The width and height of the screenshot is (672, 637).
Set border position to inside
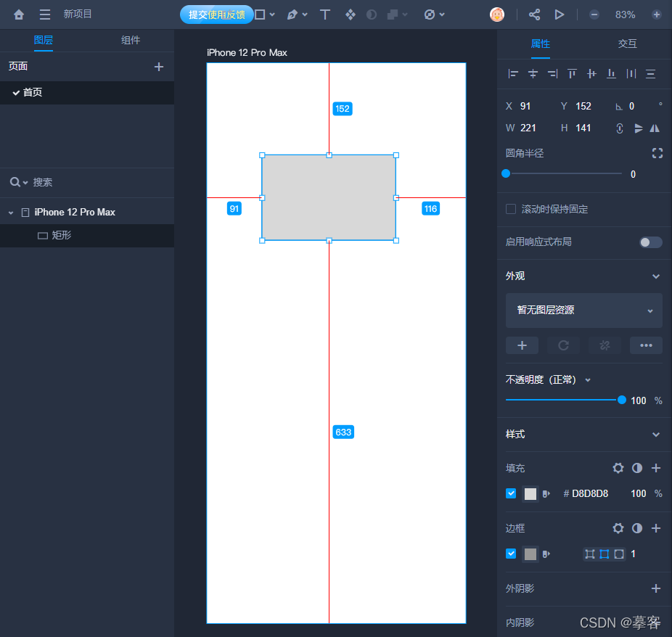590,554
